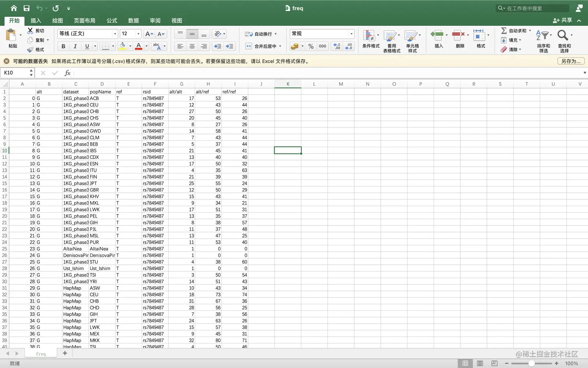Viewport: 588px width, 368px height.
Task: Increase decimal places
Action: [x=337, y=46]
